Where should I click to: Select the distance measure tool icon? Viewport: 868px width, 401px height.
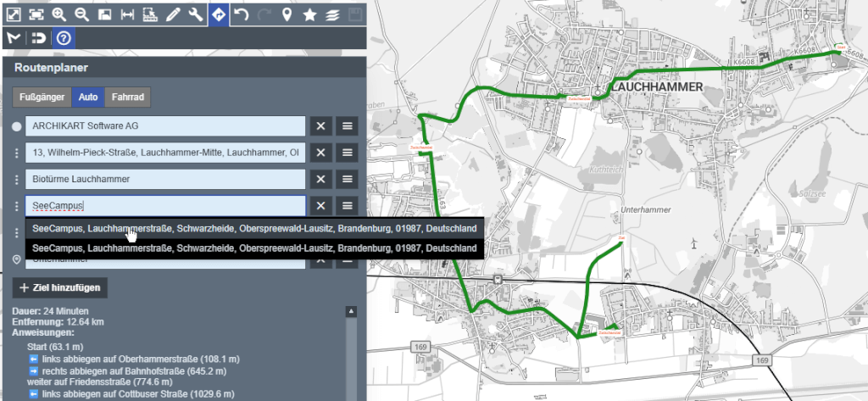[127, 15]
